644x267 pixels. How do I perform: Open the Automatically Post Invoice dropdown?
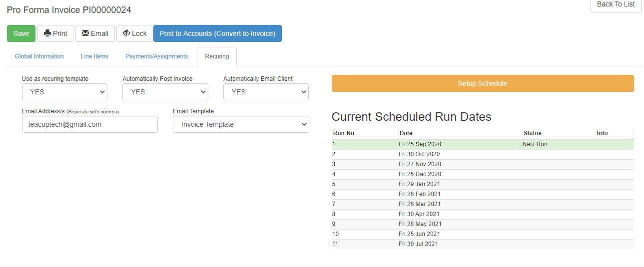[165, 92]
